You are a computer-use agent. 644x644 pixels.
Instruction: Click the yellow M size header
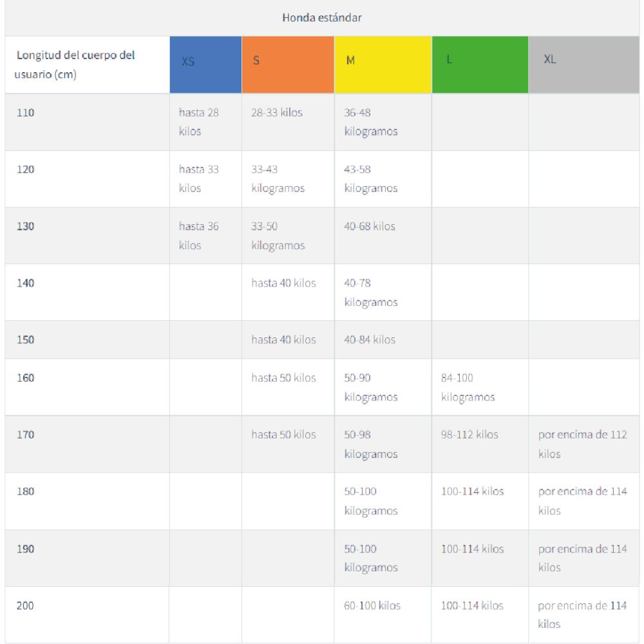coord(383,64)
